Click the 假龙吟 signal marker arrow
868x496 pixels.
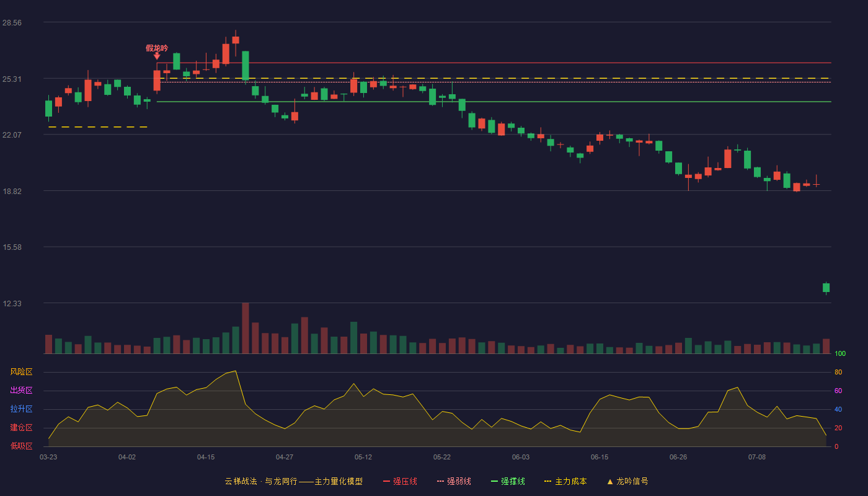tap(157, 56)
